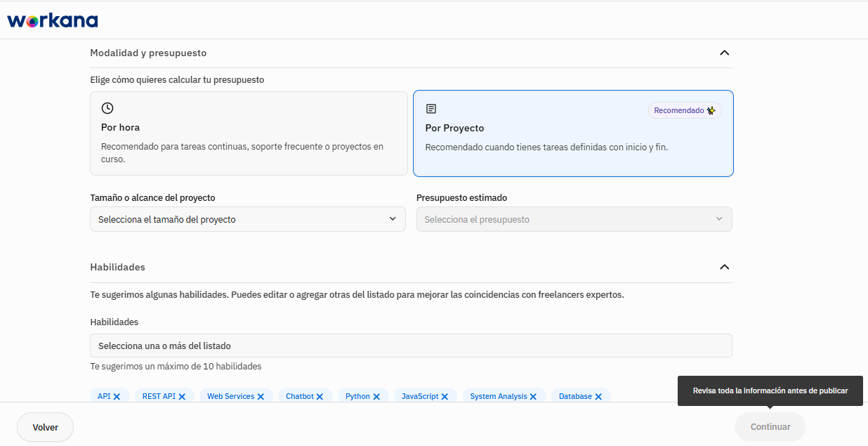Image resolution: width=868 pixels, height=446 pixels.
Task: Remove the Web Services skill tag
Action: [x=261, y=397]
